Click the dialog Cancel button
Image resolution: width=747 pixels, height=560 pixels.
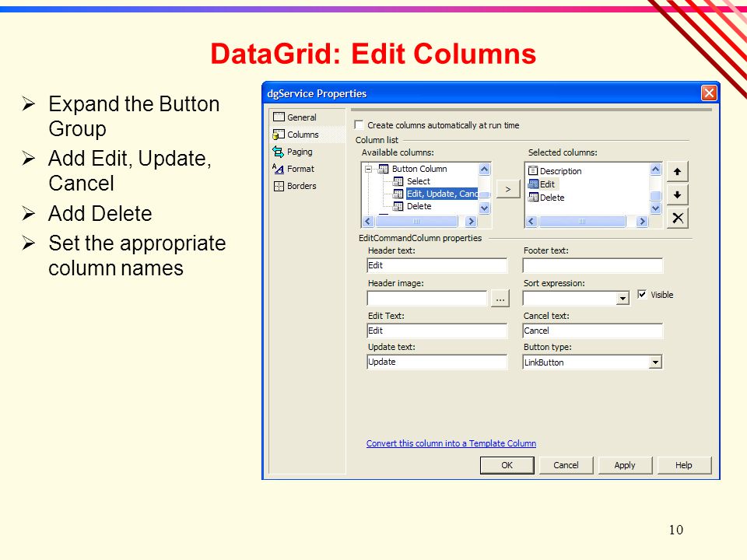tap(566, 465)
